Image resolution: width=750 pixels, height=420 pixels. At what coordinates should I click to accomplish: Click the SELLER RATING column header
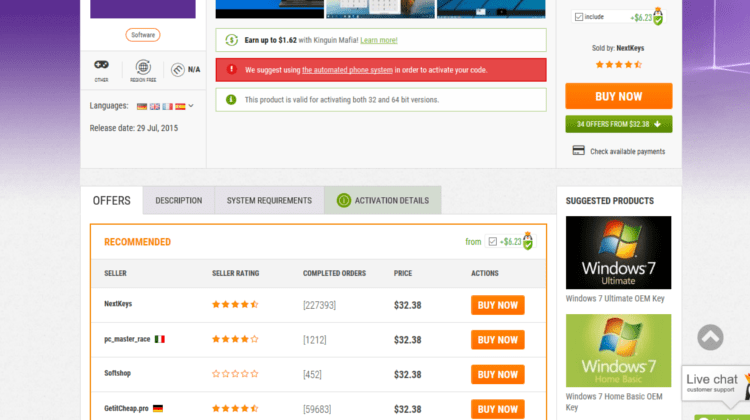click(235, 274)
